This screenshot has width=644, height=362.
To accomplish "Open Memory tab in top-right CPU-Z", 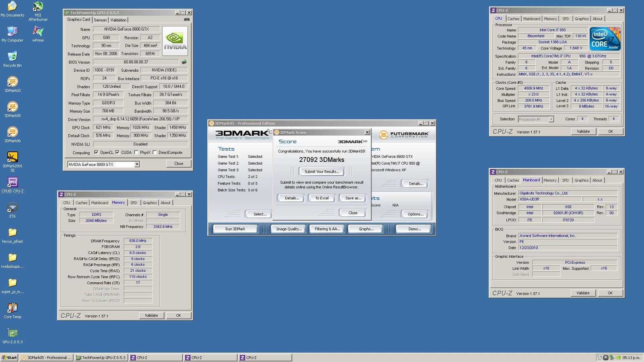I will pos(550,19).
